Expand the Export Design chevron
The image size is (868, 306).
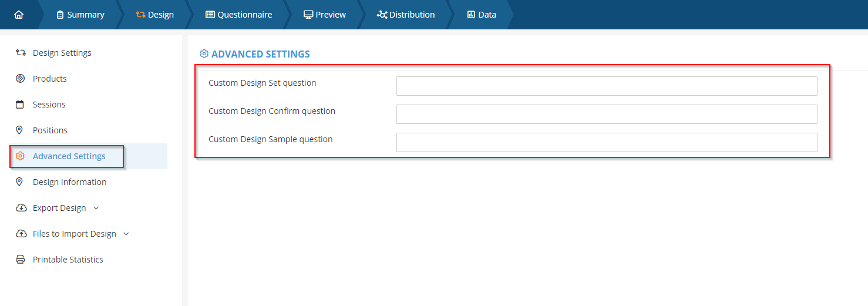click(96, 208)
